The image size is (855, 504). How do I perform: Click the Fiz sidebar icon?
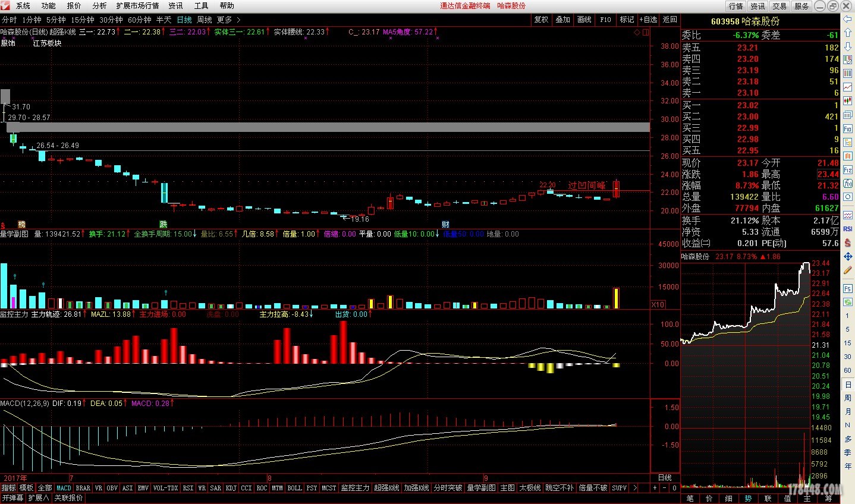848,170
